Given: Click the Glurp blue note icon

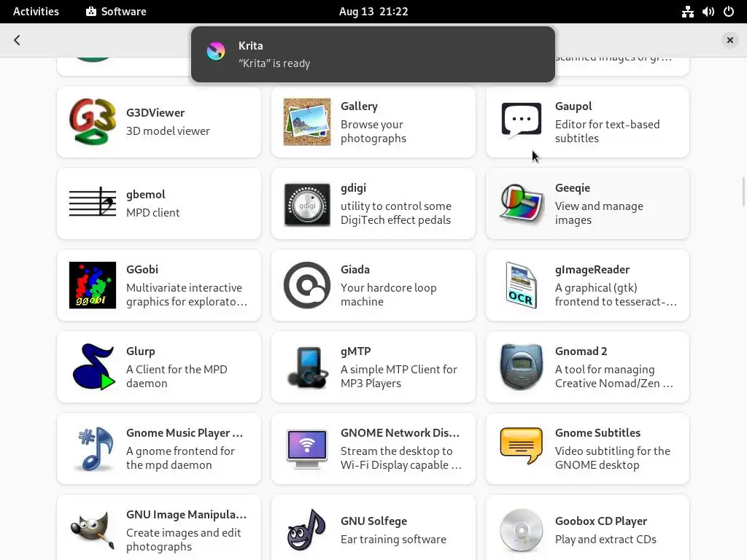Looking at the screenshot, I should coord(94,367).
